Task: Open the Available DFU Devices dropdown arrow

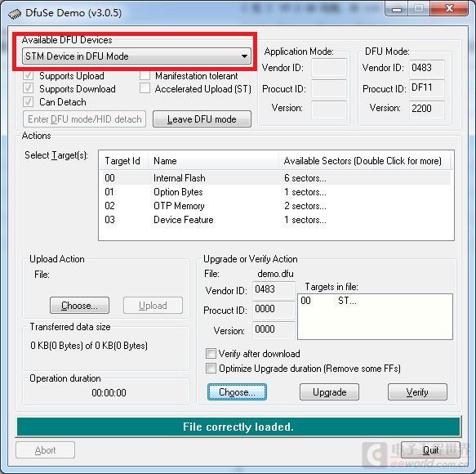Action: (244, 56)
